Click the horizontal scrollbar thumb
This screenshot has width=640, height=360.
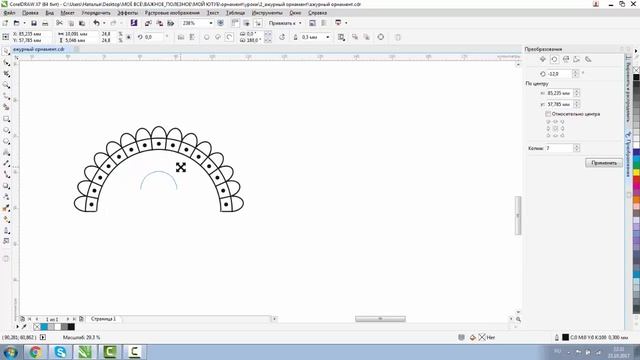380,319
